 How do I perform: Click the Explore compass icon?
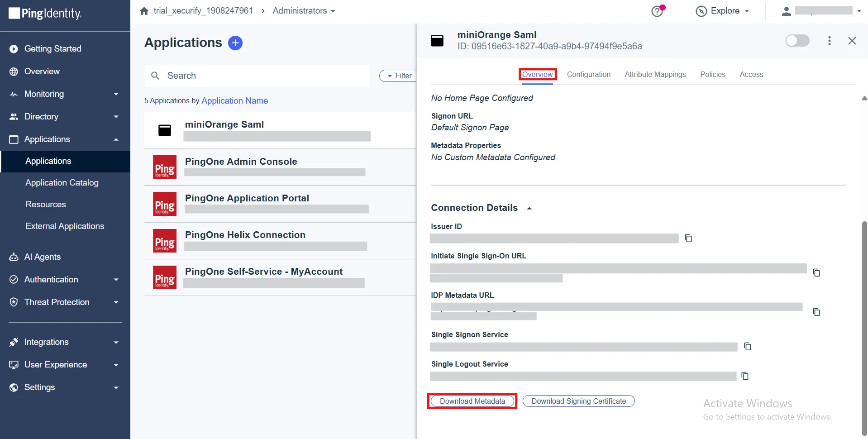pyautogui.click(x=701, y=11)
